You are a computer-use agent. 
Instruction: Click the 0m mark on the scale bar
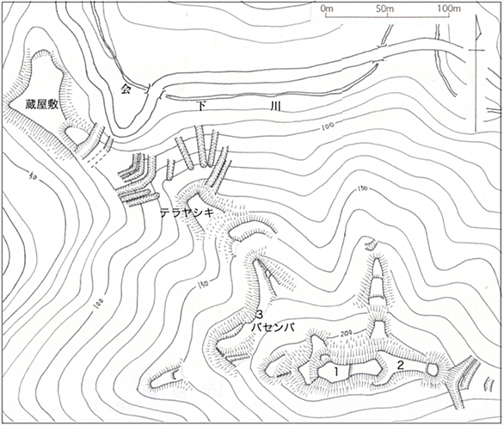tap(327, 8)
